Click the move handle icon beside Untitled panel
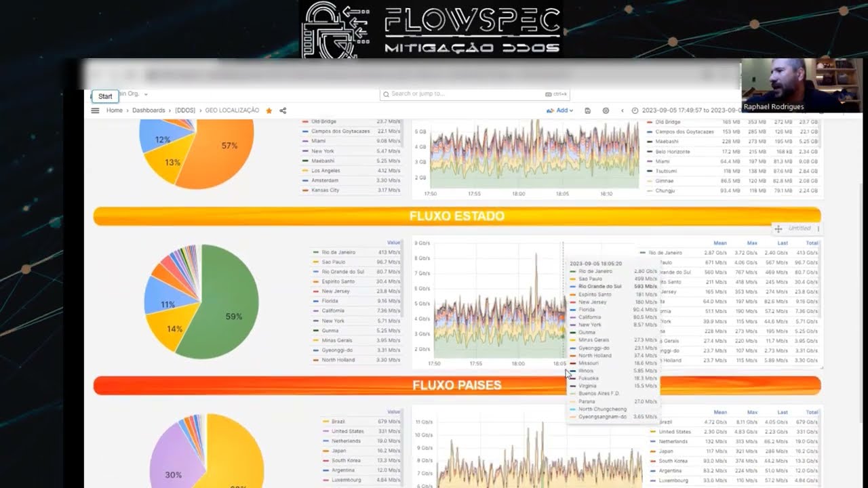The width and height of the screenshot is (868, 488). (x=778, y=229)
